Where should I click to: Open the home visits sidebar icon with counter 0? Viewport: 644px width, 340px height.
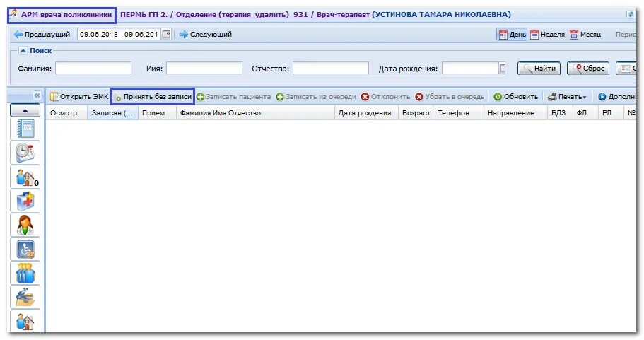pos(25,177)
